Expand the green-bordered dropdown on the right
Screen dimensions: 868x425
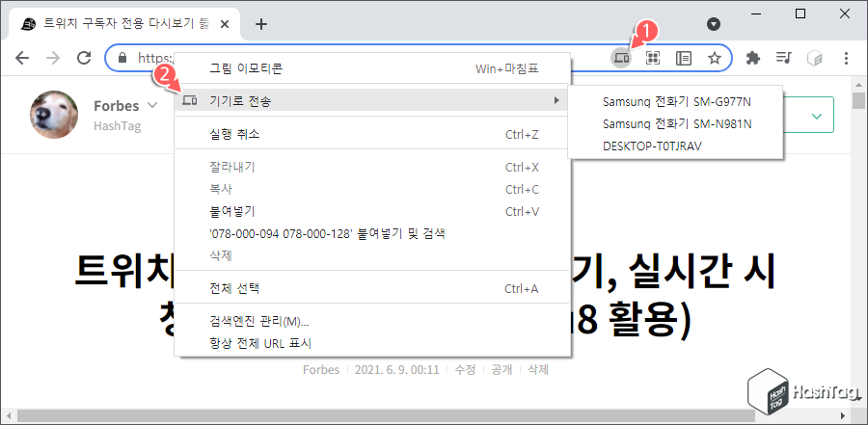tap(816, 116)
